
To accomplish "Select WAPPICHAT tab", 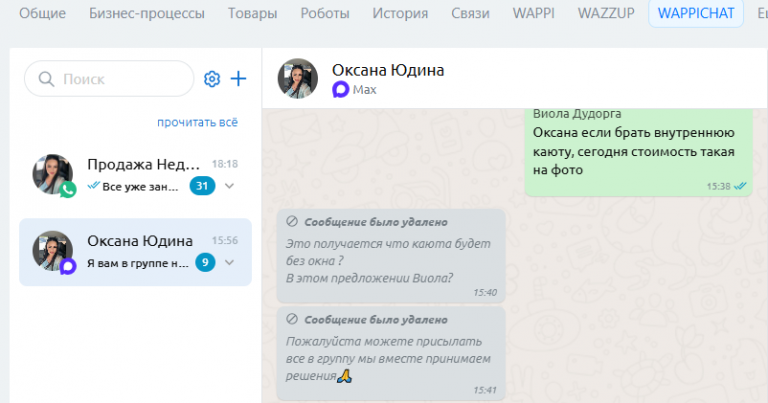I will (x=696, y=13).
